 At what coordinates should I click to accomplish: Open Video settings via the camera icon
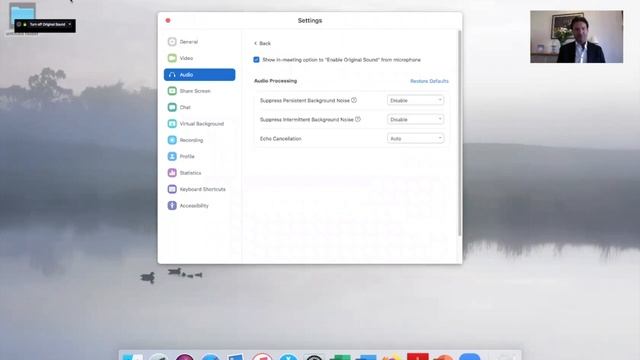click(172, 58)
